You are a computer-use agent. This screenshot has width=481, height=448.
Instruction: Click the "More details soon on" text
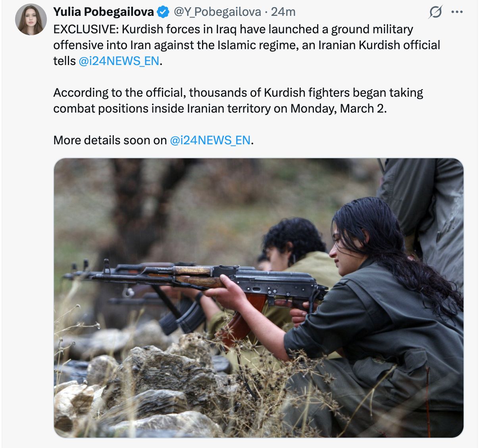point(110,140)
